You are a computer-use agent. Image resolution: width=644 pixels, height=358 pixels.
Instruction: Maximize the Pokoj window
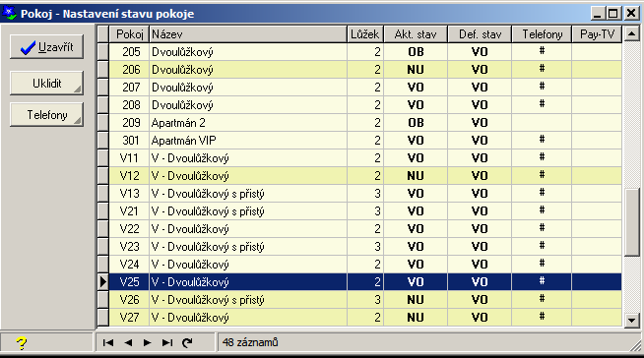click(x=612, y=13)
